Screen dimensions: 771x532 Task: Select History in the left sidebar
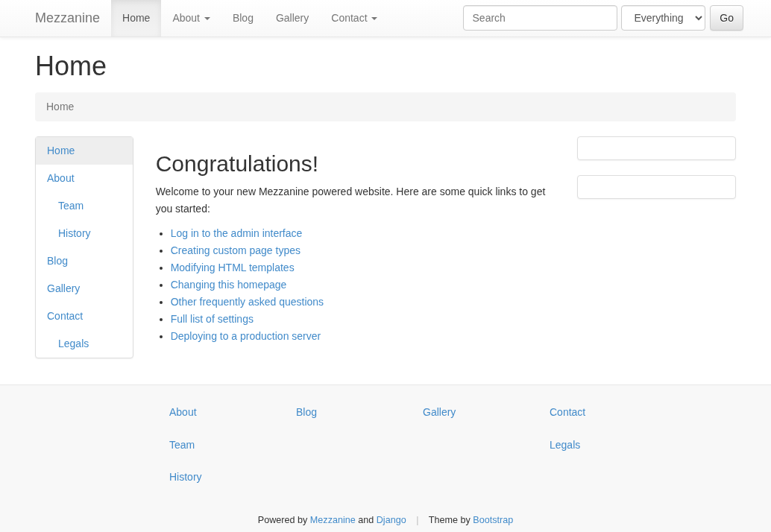tap(74, 233)
